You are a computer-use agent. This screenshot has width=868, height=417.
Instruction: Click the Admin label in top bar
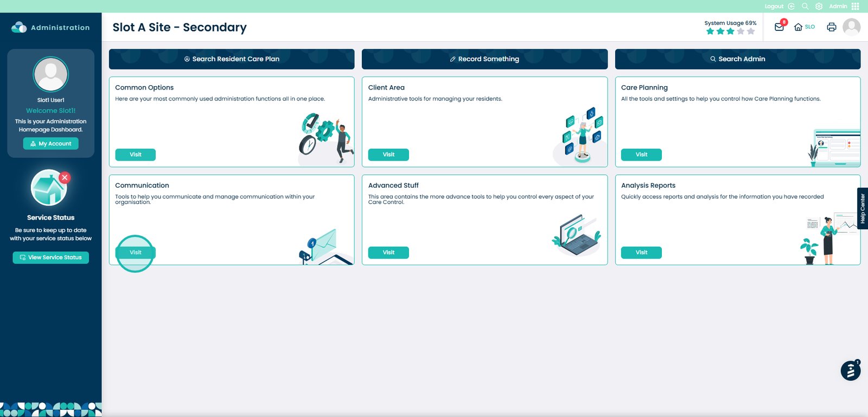tap(838, 7)
